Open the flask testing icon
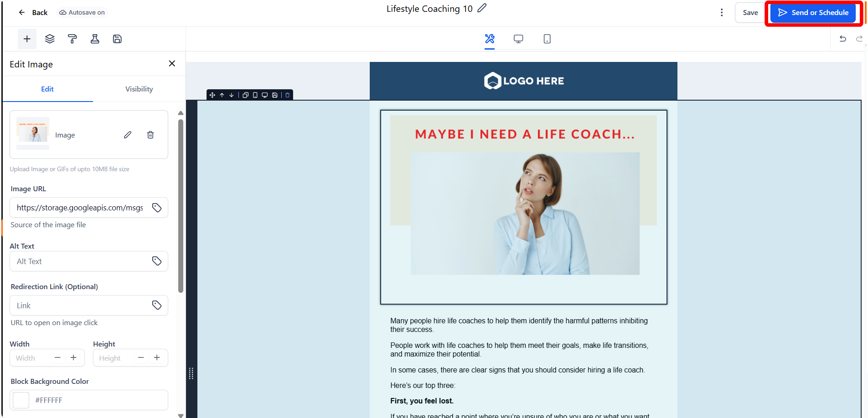 [x=95, y=39]
